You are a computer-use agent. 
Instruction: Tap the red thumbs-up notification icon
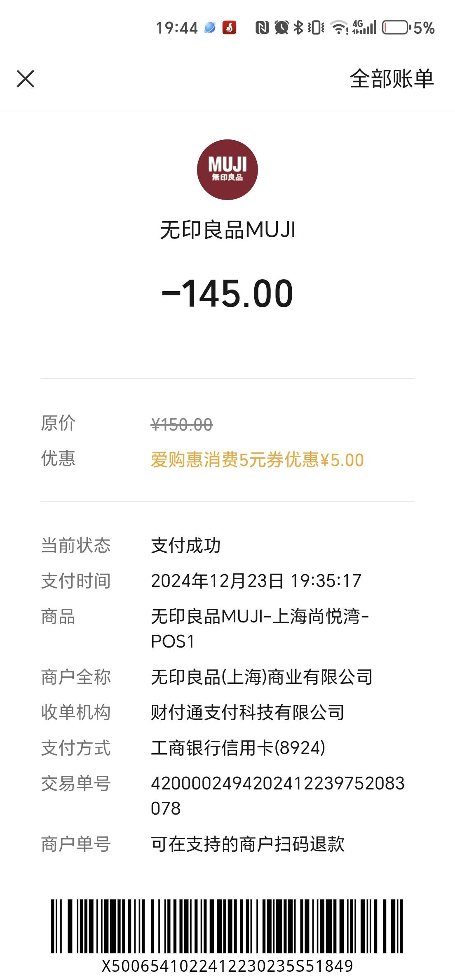click(x=230, y=28)
